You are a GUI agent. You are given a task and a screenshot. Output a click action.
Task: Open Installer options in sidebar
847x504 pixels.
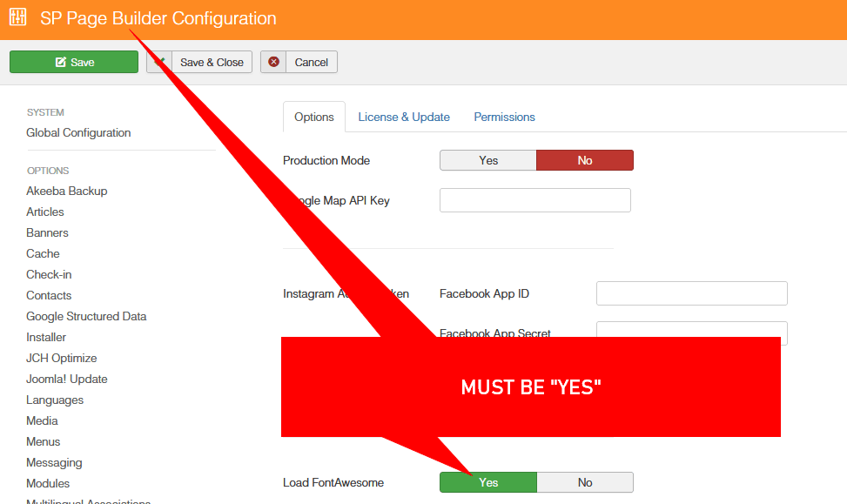(x=46, y=338)
